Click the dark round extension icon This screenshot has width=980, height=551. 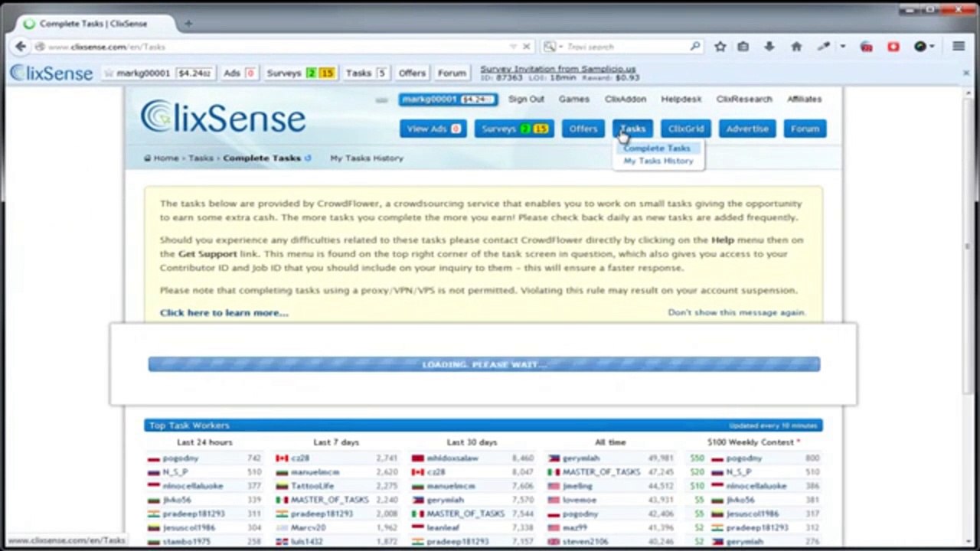920,47
